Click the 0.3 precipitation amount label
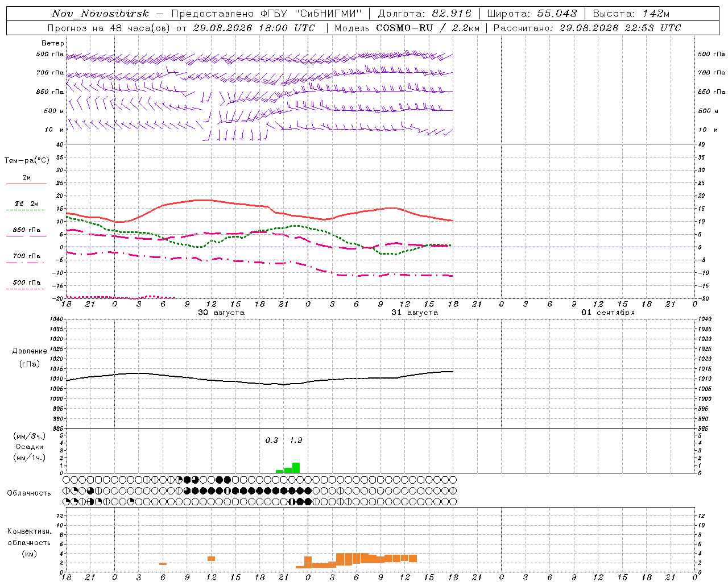The height and width of the screenshot is (582, 728). (272, 440)
